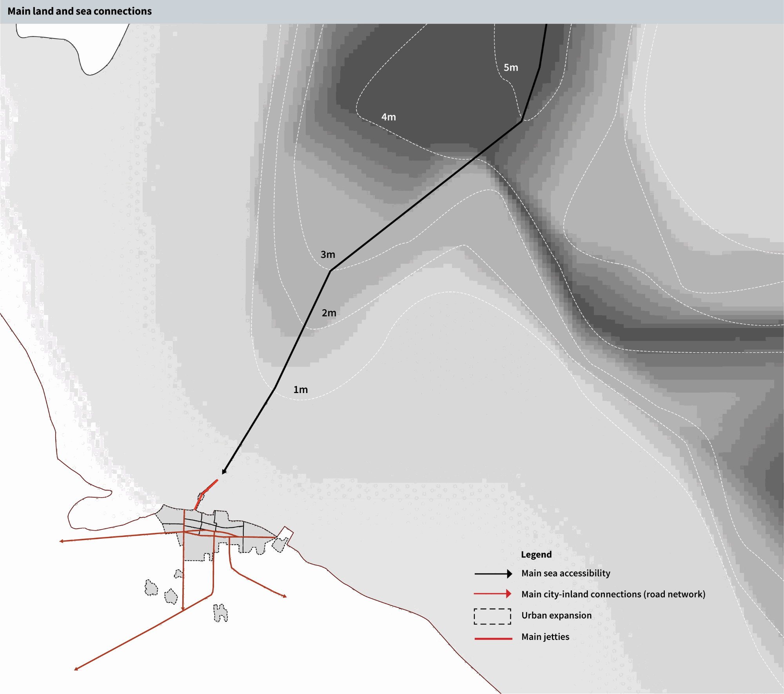The image size is (784, 694).
Task: Click the 5m depth contour label
Action: (x=511, y=68)
